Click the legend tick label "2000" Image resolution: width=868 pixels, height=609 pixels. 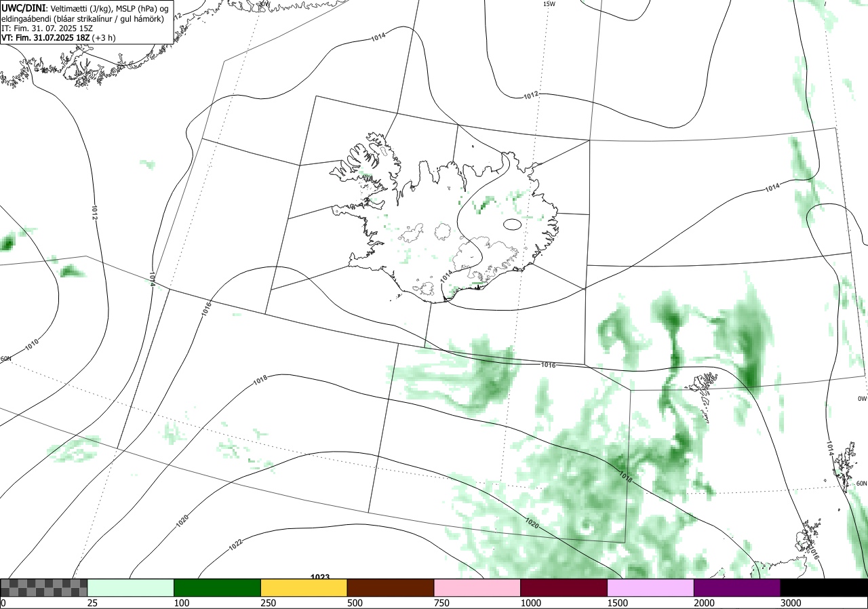(704, 603)
